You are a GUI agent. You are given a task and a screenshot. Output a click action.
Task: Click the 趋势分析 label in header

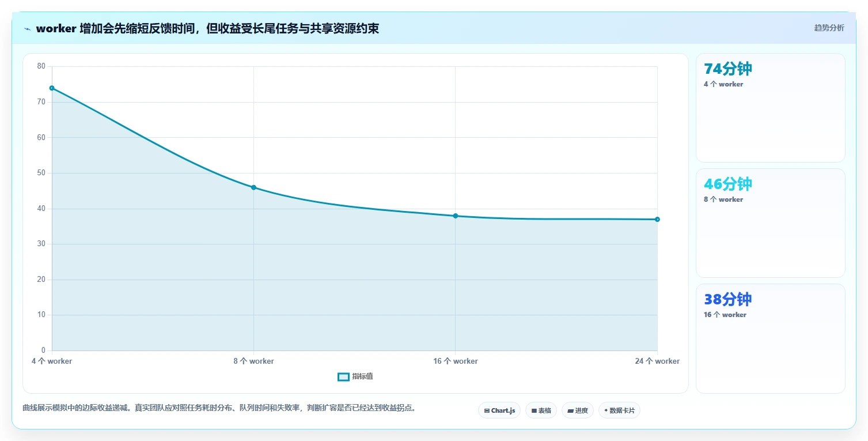(x=829, y=28)
